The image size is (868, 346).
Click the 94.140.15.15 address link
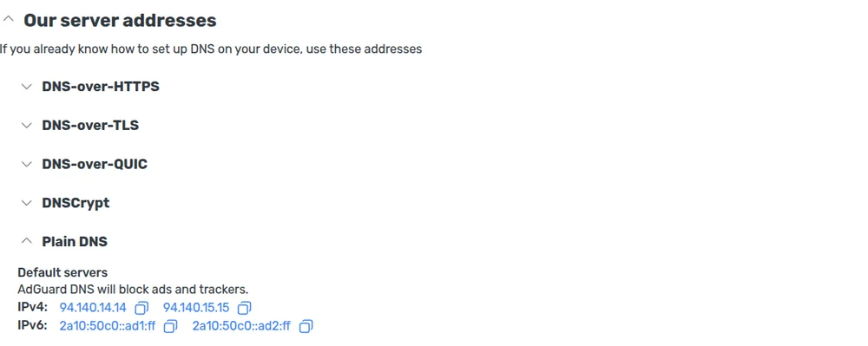[x=196, y=308]
